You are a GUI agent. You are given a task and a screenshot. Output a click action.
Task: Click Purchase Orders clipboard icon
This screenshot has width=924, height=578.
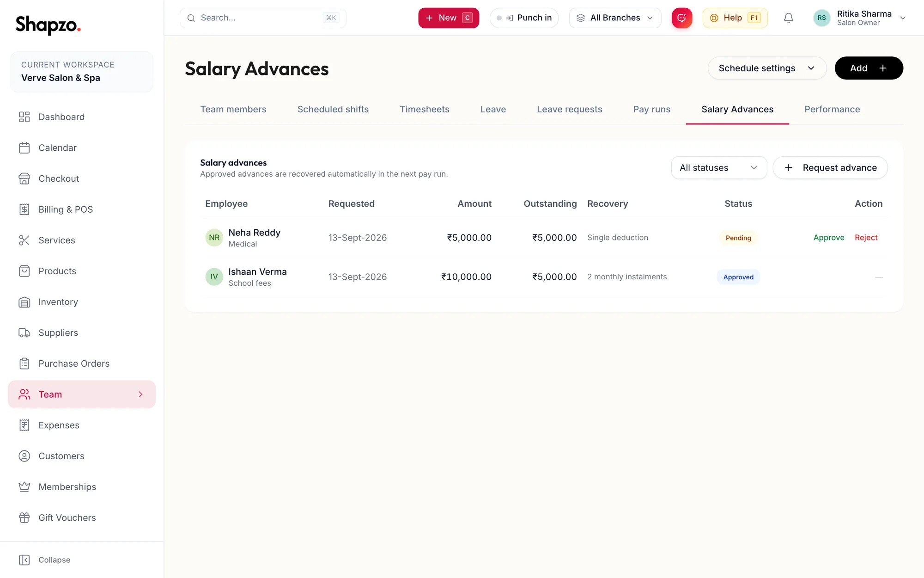pos(24,363)
